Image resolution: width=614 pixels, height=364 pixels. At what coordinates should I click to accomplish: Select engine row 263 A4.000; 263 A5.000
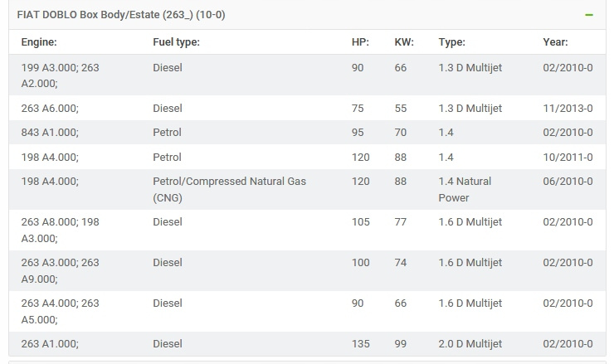[x=307, y=312]
